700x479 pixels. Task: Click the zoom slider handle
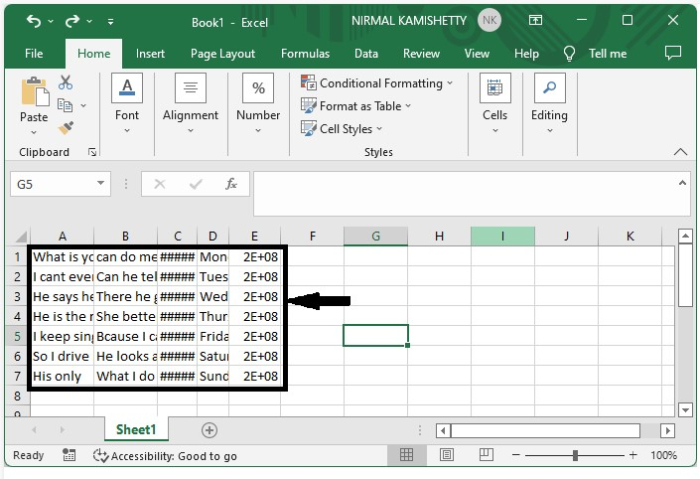pos(575,455)
